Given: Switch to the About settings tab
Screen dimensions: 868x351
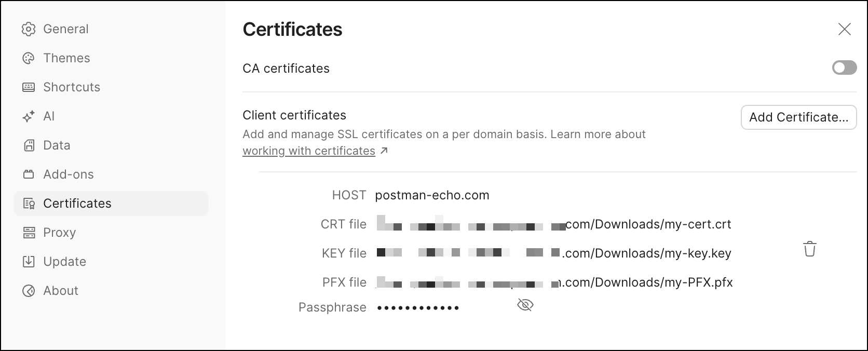Looking at the screenshot, I should (60, 291).
